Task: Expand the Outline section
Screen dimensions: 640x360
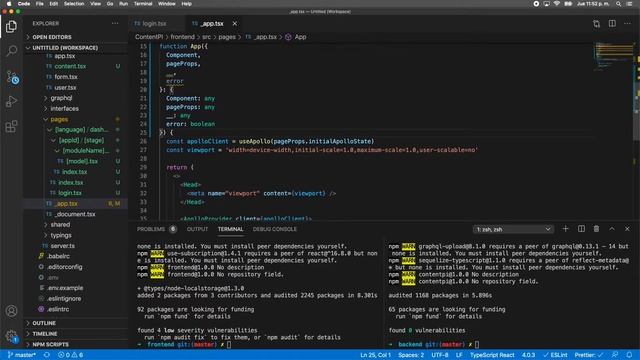Action: coord(44,323)
